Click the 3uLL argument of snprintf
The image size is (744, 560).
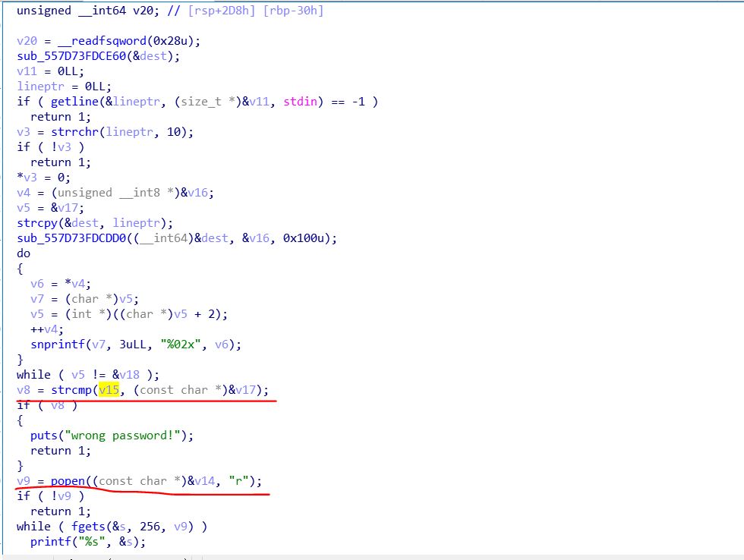point(133,344)
